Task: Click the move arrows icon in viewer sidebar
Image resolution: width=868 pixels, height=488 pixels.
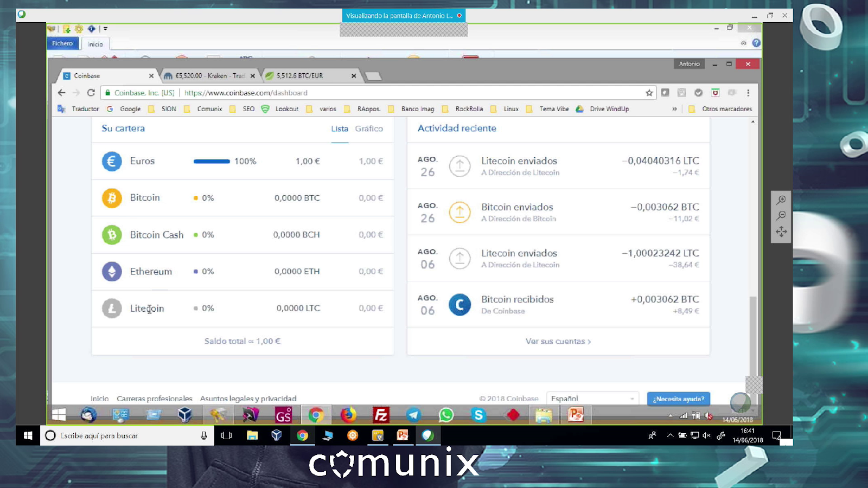Action: pos(781,232)
